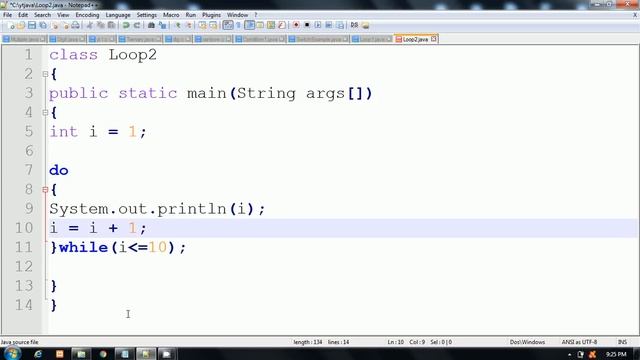Toggle Show All Characters button
640x360 pixels.
239,25
